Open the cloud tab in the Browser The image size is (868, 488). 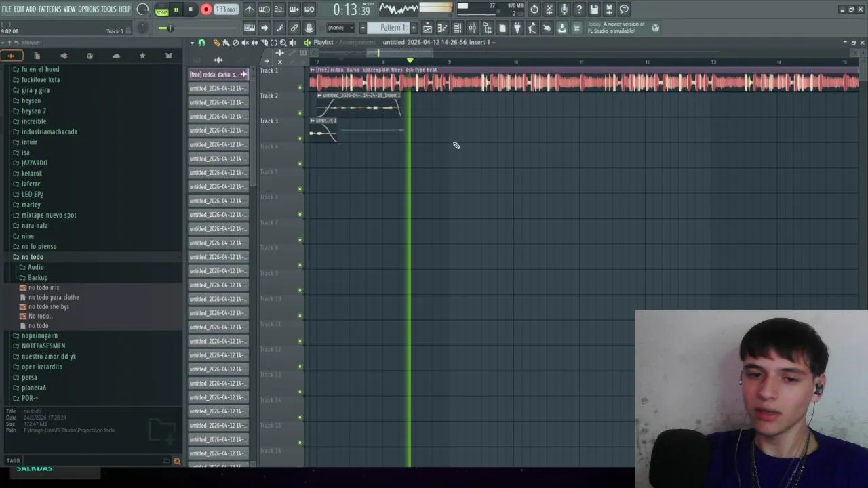pos(116,56)
